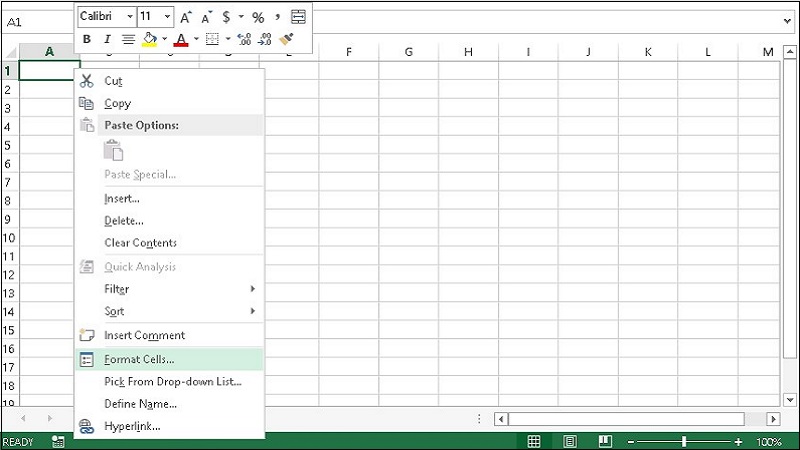Open font color dropdown arrow
The height and width of the screenshot is (450, 800).
(196, 39)
